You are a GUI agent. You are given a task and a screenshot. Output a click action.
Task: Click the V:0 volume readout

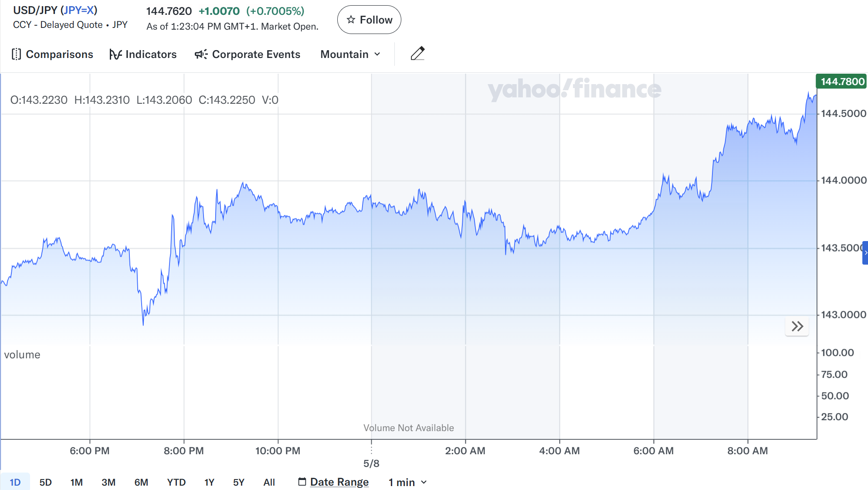click(270, 100)
